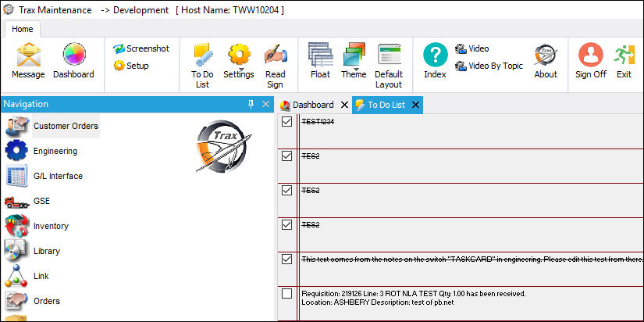Open Customer Orders module
Screen dimensions: 644x322
tap(52, 126)
